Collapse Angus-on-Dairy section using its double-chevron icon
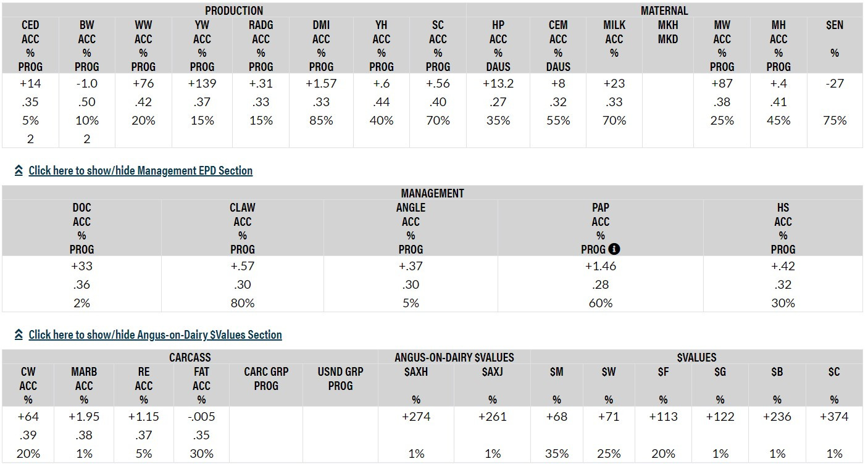 click(x=19, y=335)
